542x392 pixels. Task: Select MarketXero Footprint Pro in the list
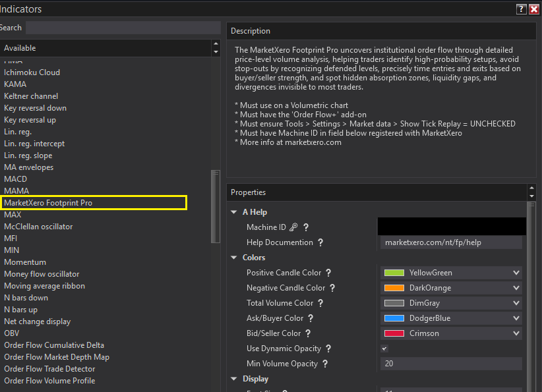48,203
